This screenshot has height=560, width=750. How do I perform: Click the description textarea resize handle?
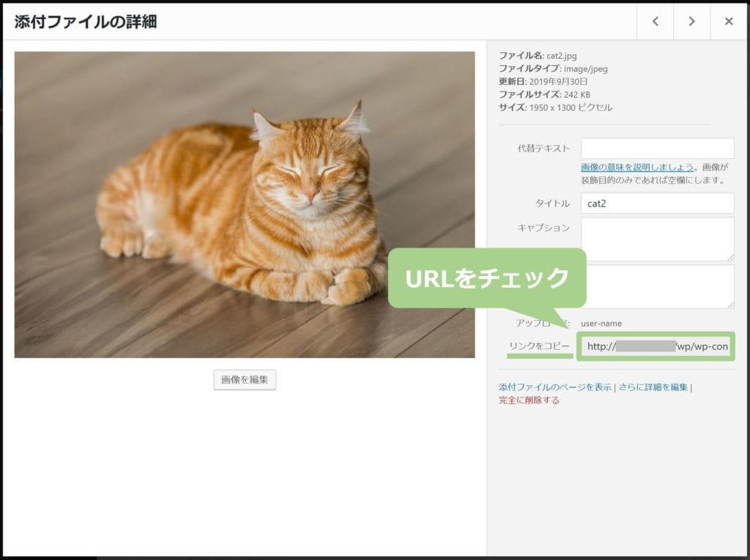(x=729, y=304)
